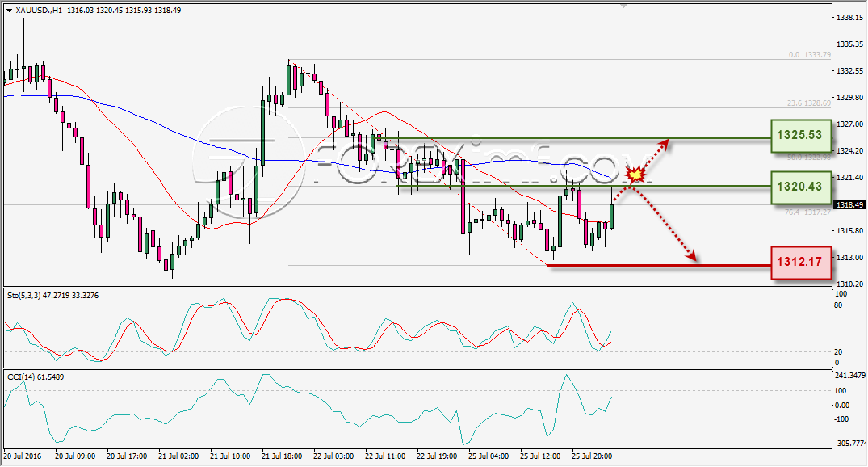
Task: Select the red support line at 1312.17
Action: pyautogui.click(x=659, y=265)
